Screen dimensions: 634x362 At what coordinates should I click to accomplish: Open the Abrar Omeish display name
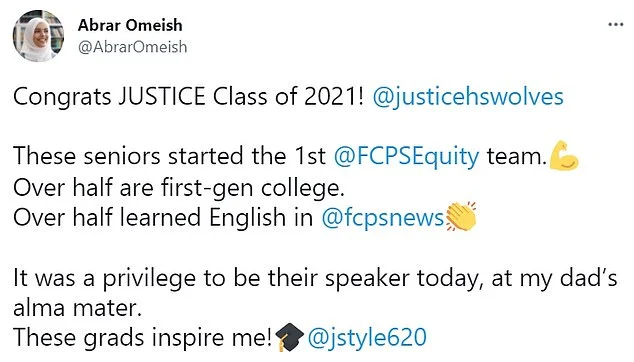click(130, 25)
